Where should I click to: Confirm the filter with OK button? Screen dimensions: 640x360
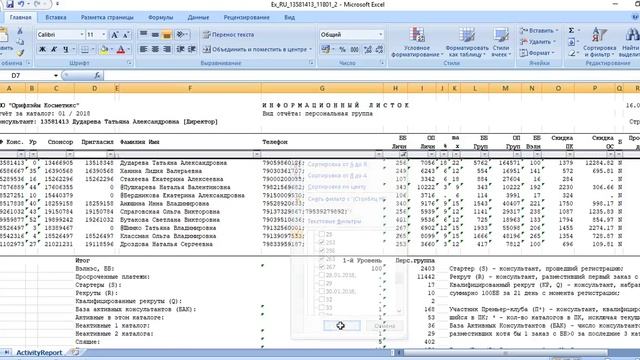point(342,325)
